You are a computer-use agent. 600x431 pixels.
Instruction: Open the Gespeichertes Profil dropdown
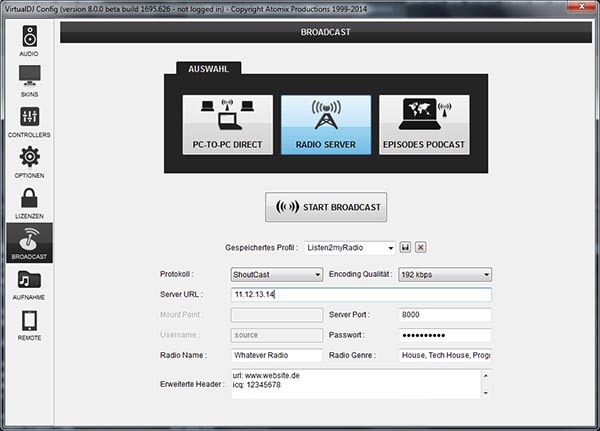[350, 248]
